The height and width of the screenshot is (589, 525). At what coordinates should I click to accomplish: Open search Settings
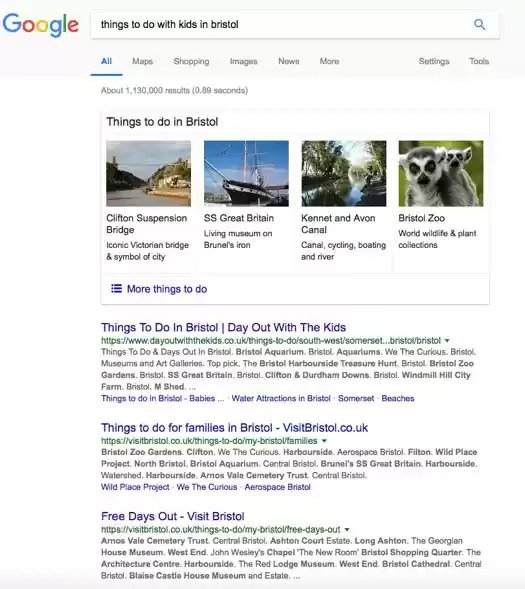click(434, 61)
